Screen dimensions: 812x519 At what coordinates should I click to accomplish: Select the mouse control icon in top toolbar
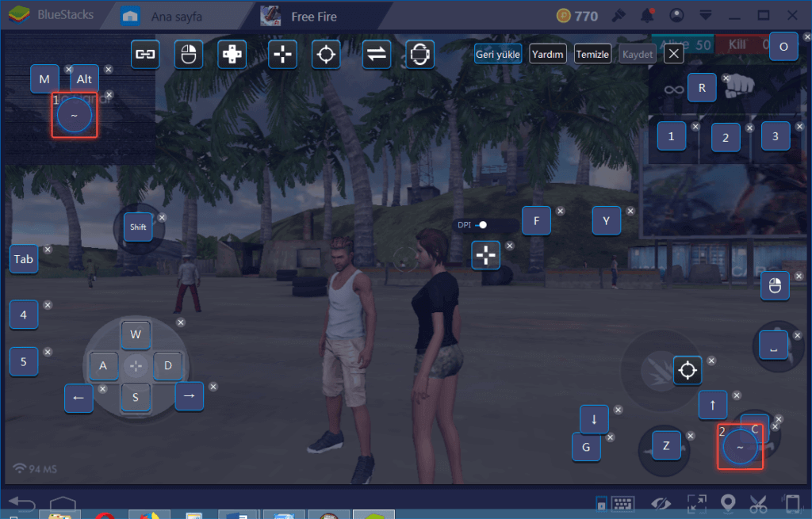tap(188, 54)
